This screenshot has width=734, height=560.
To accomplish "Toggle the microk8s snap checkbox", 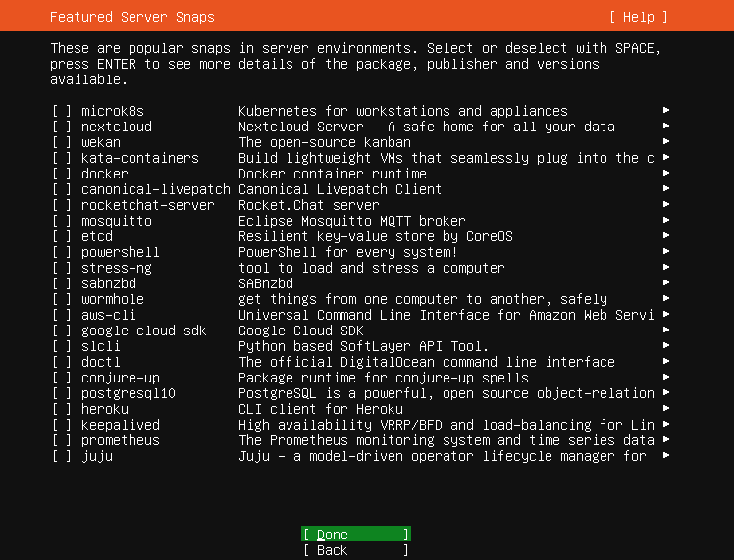I will click(62, 111).
